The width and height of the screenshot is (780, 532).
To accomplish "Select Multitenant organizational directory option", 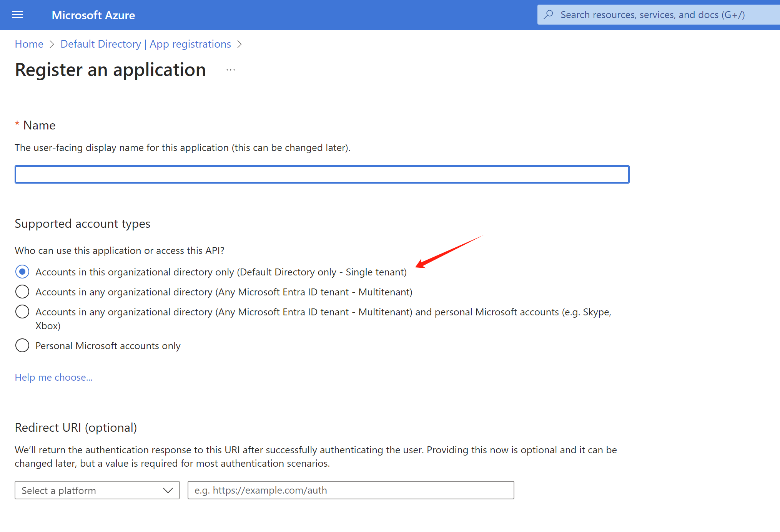I will click(22, 292).
